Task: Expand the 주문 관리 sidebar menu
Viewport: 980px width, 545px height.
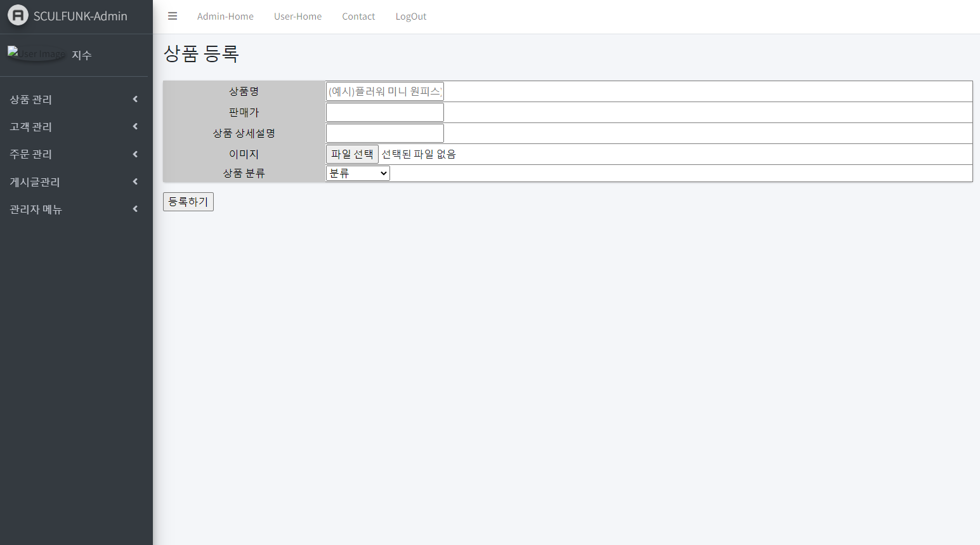Action: coord(74,154)
